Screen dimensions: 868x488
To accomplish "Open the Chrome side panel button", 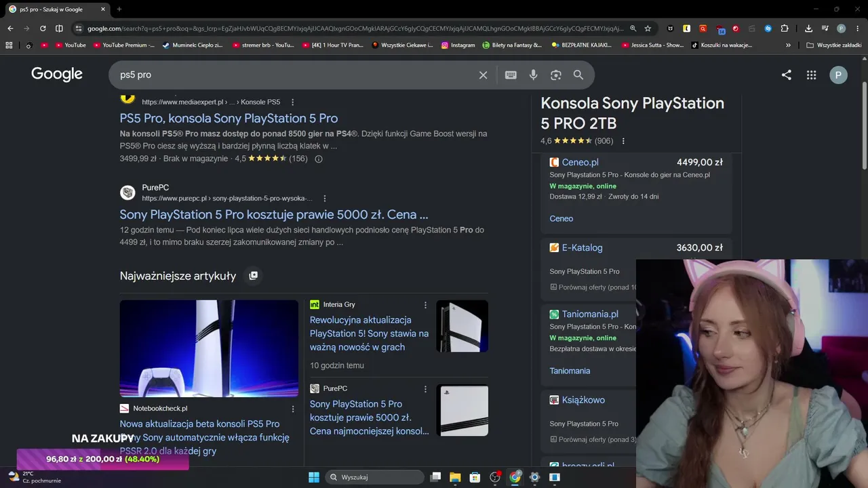I will (x=59, y=28).
